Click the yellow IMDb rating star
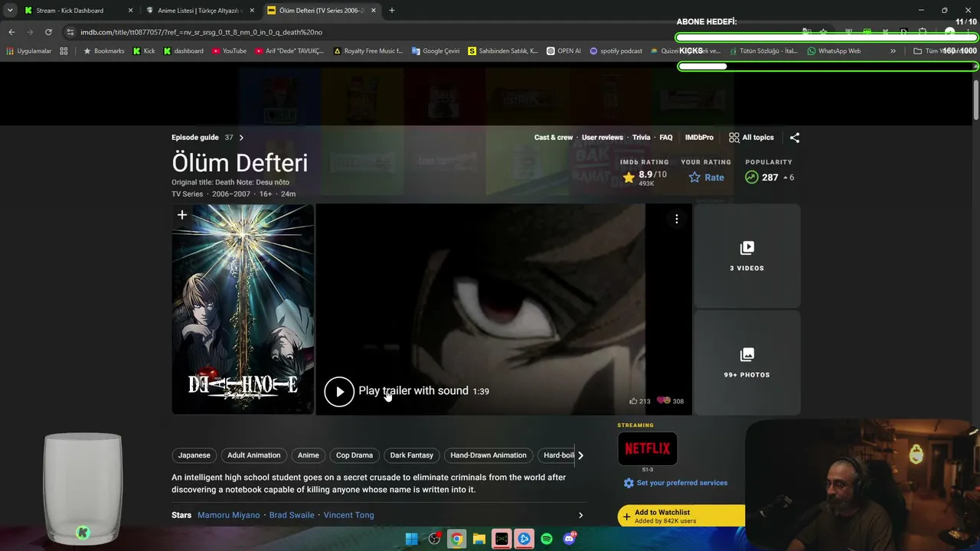The height and width of the screenshot is (551, 980). click(629, 178)
